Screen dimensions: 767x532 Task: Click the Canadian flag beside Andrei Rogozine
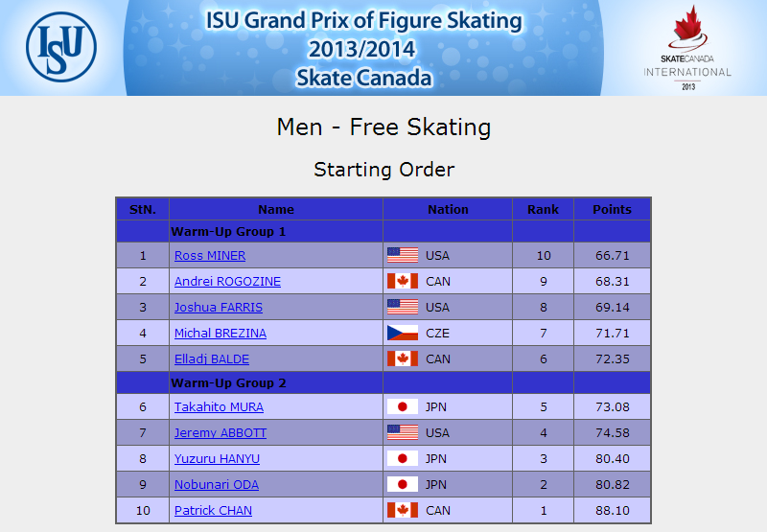[403, 281]
